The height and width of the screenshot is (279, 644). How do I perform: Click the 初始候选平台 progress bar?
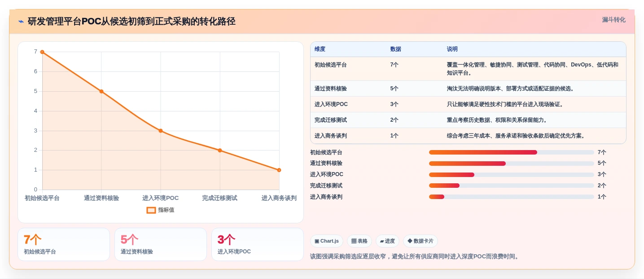pyautogui.click(x=512, y=152)
